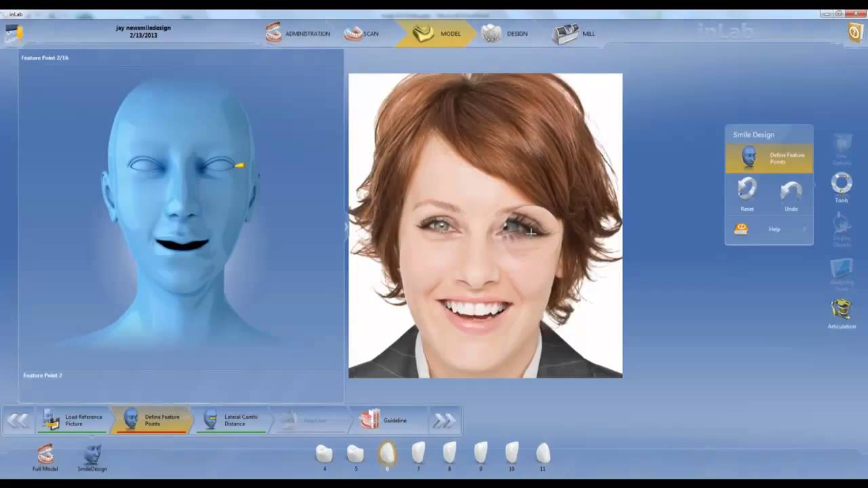Click the "jay newsmiledesign" case title
This screenshot has height=488, width=868.
click(x=143, y=28)
